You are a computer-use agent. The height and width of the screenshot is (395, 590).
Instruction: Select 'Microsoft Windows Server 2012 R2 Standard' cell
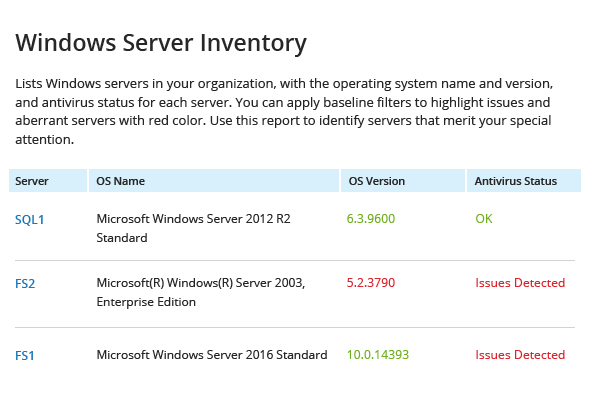click(193, 228)
